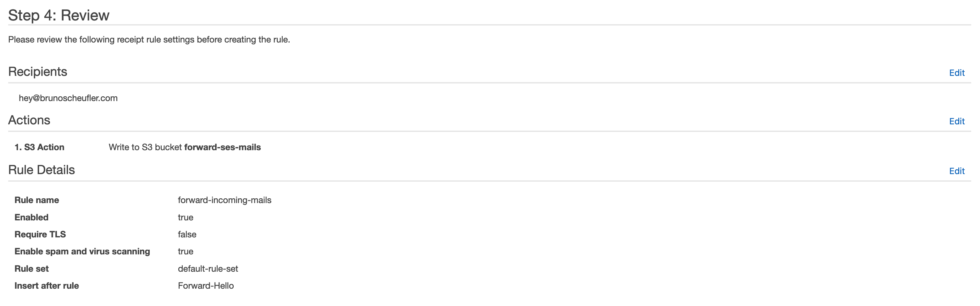Click the Forward-Hello rule value

point(206,286)
